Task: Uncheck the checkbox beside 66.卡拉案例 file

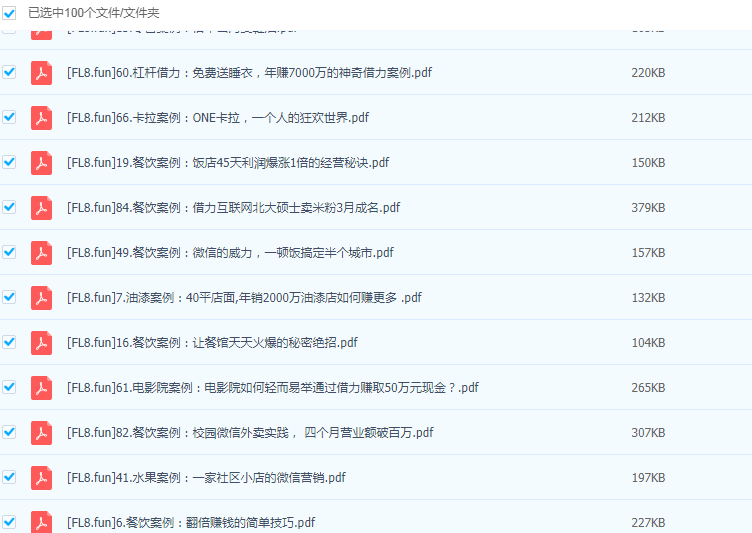Action: pos(10,117)
